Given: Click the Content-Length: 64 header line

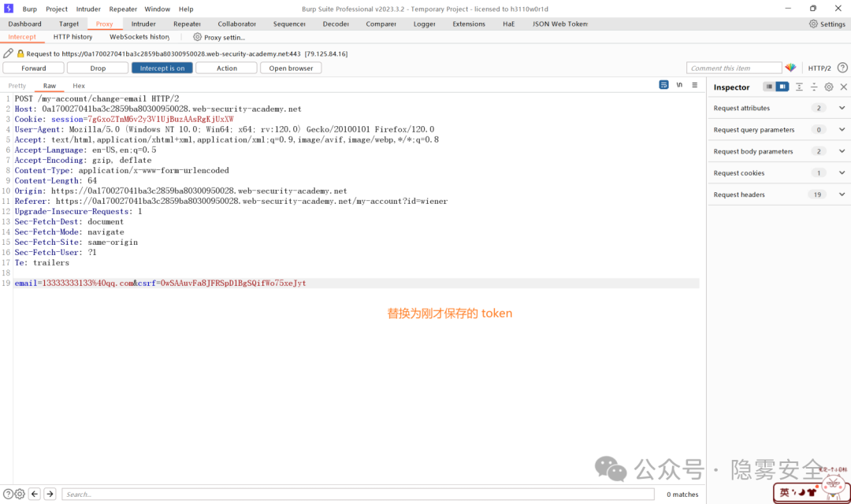Looking at the screenshot, I should click(x=56, y=180).
